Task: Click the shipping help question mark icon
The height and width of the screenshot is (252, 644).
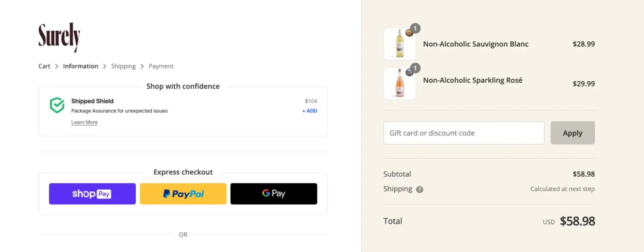Action: point(419,190)
